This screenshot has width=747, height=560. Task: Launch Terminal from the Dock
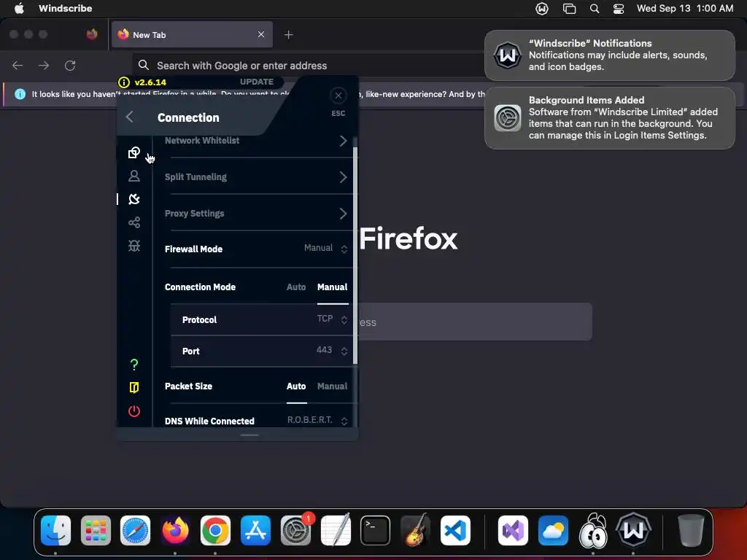click(x=376, y=531)
